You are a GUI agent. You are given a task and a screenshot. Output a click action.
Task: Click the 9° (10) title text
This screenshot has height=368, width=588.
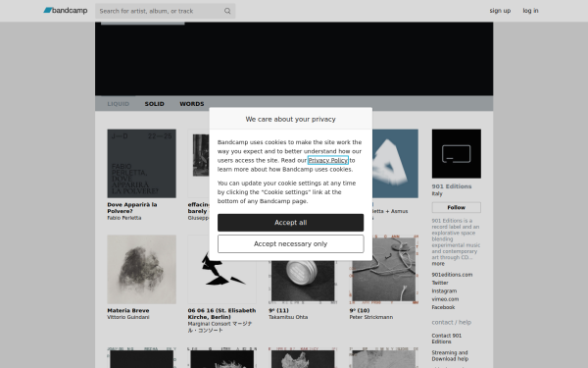pos(360,310)
